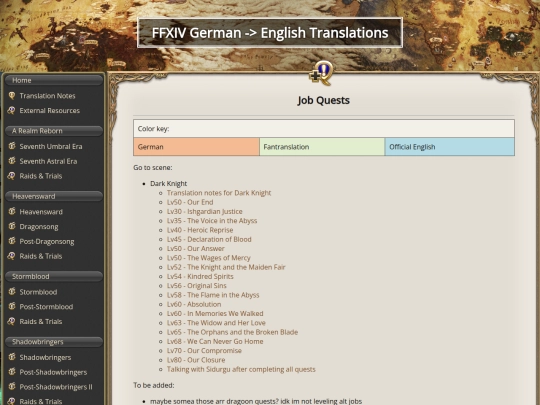Click the icon beside External Resources
Image resolution: width=540 pixels, height=405 pixels.
pos(12,110)
